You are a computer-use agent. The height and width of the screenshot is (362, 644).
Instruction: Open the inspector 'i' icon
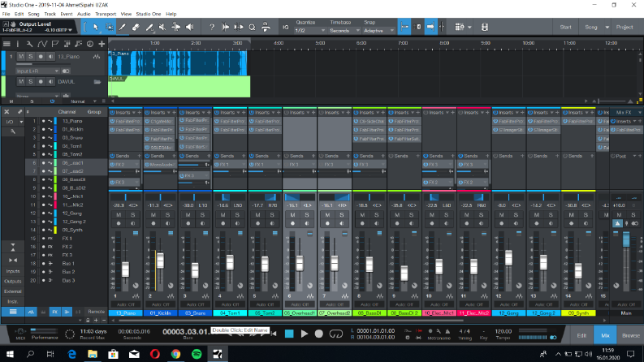point(18,44)
